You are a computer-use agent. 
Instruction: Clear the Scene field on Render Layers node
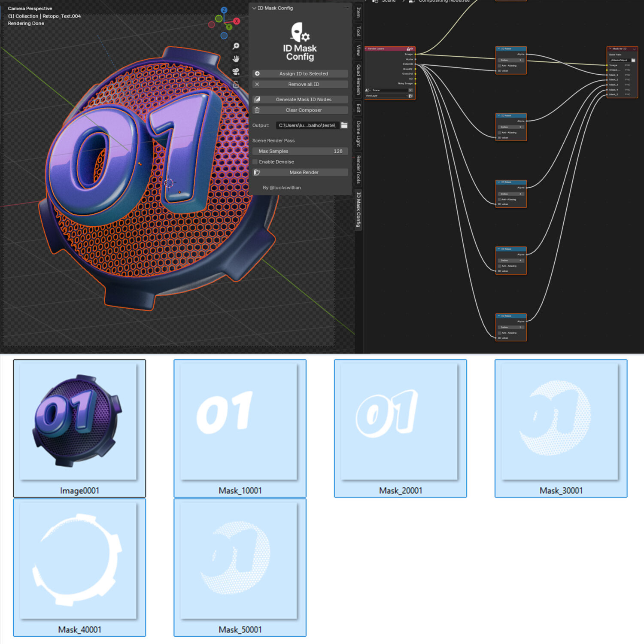(x=410, y=90)
